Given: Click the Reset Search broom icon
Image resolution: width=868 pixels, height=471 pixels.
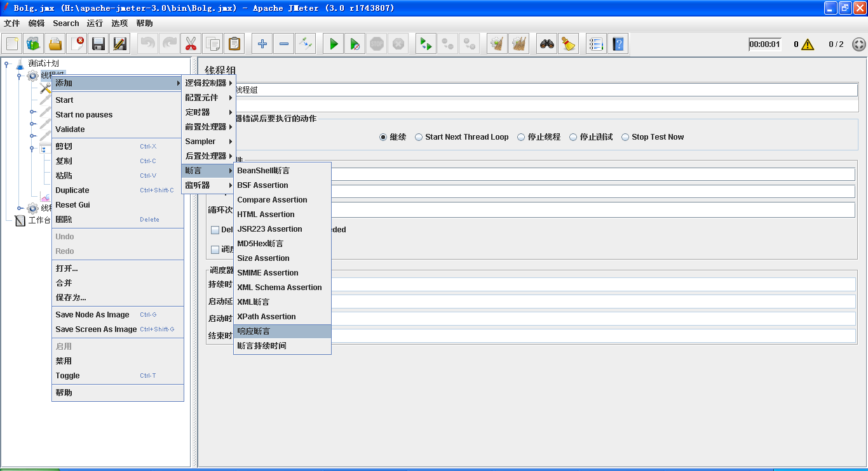Looking at the screenshot, I should tap(569, 44).
